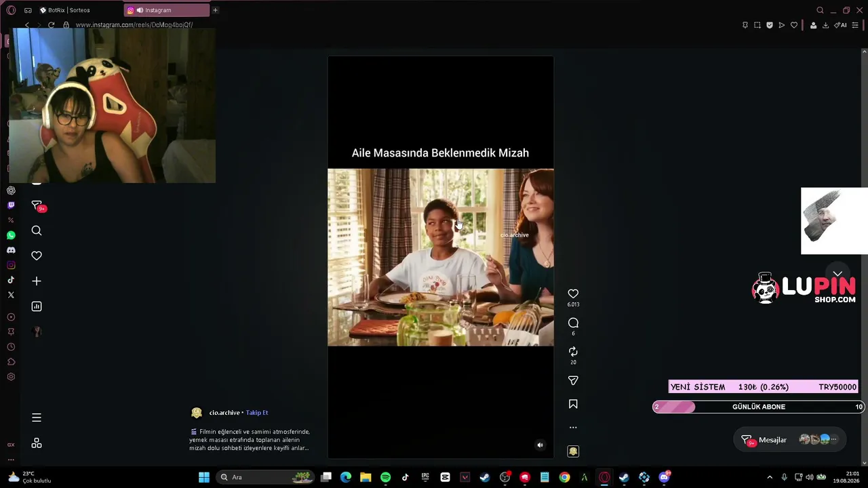This screenshot has width=868, height=488.
Task: Open the reel's comments
Action: tap(573, 323)
